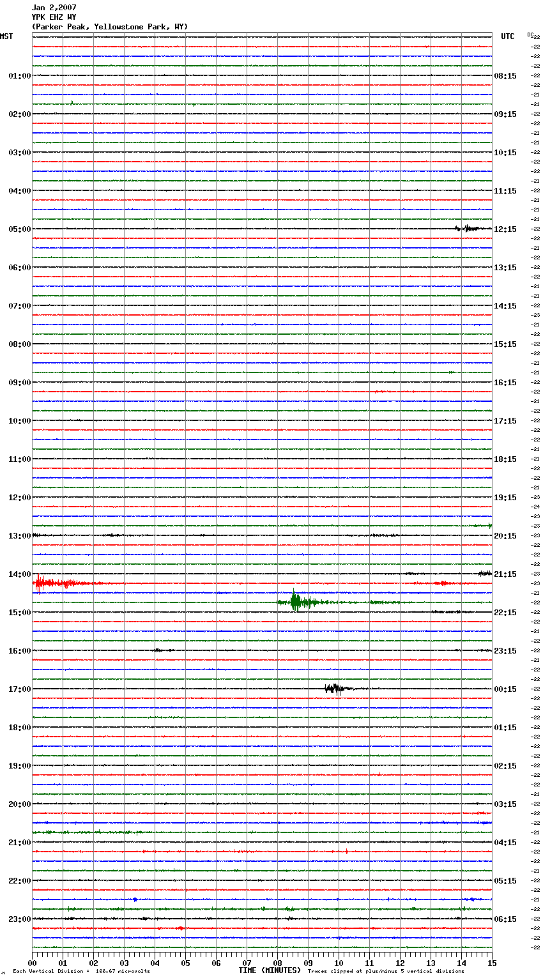Click the 09:00 MST time label
Image resolution: width=543 pixels, height=980 pixels.
coord(20,383)
